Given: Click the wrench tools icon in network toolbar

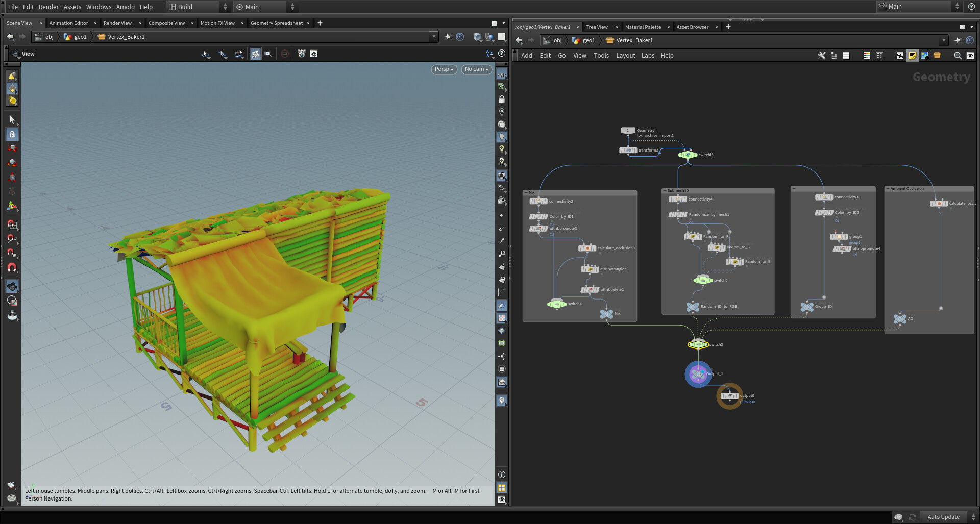Looking at the screenshot, I should coord(822,56).
